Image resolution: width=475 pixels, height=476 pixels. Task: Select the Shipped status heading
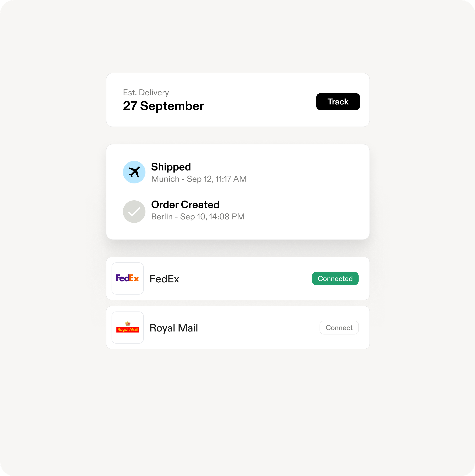pos(171,167)
